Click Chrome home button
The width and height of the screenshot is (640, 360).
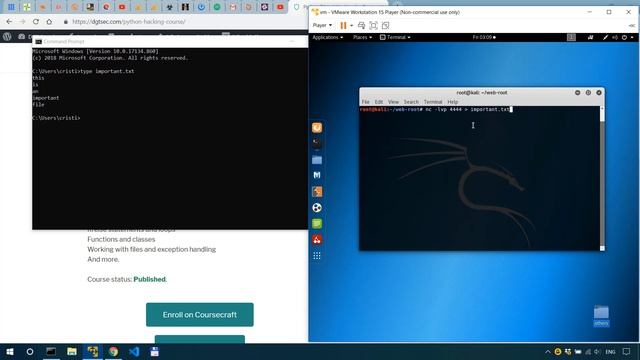click(x=49, y=22)
